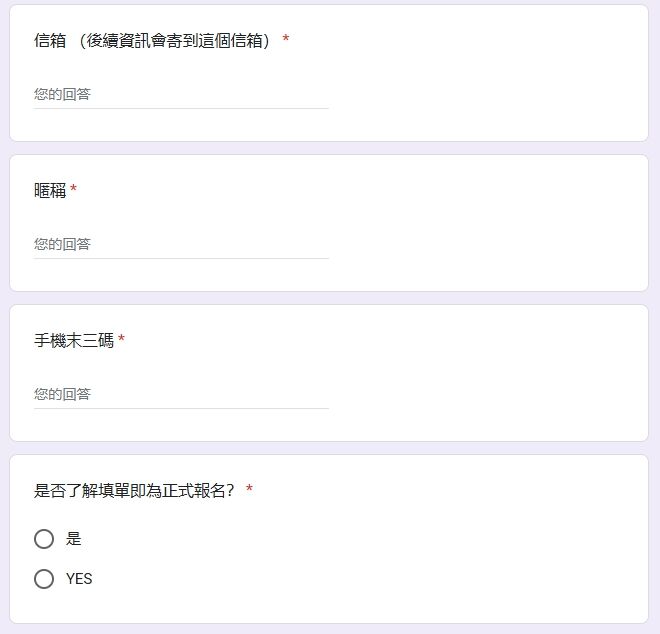Click the YES option label text
Viewport: 660px width, 634px height.
click(x=79, y=579)
